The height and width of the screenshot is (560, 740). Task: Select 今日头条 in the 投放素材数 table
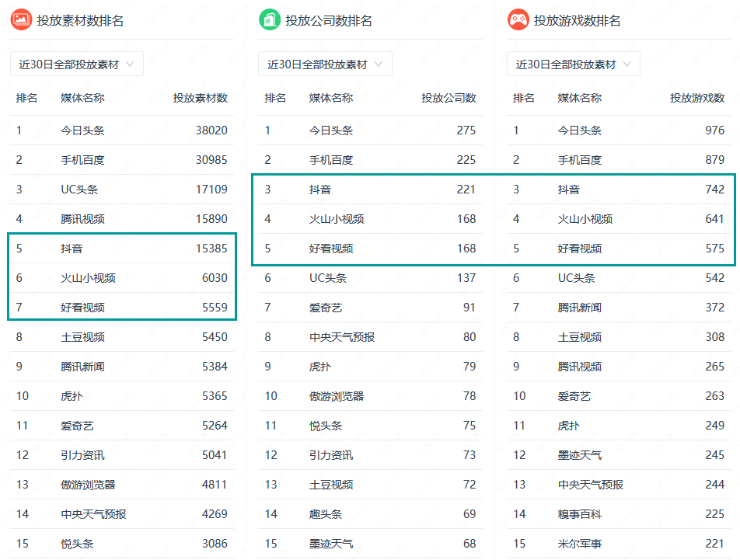click(x=82, y=130)
